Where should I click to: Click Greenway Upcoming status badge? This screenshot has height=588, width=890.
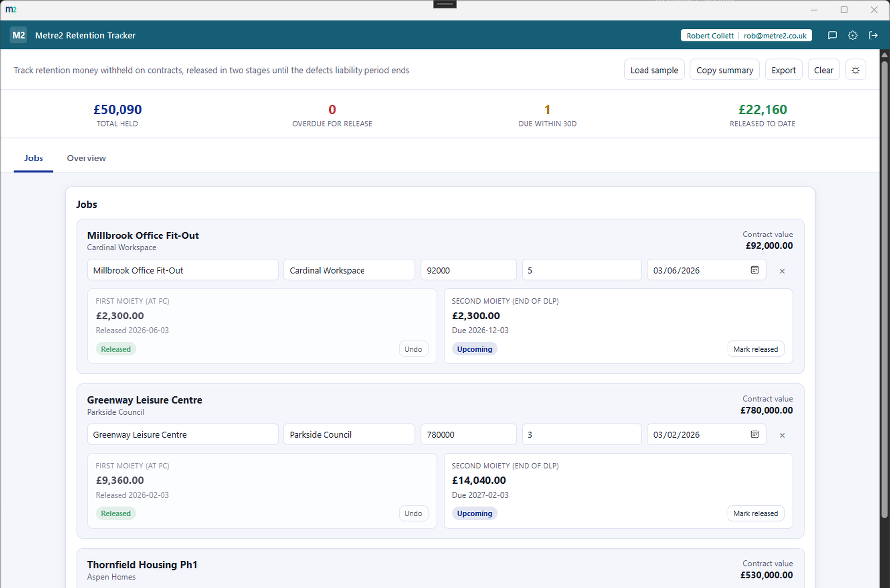pos(475,513)
